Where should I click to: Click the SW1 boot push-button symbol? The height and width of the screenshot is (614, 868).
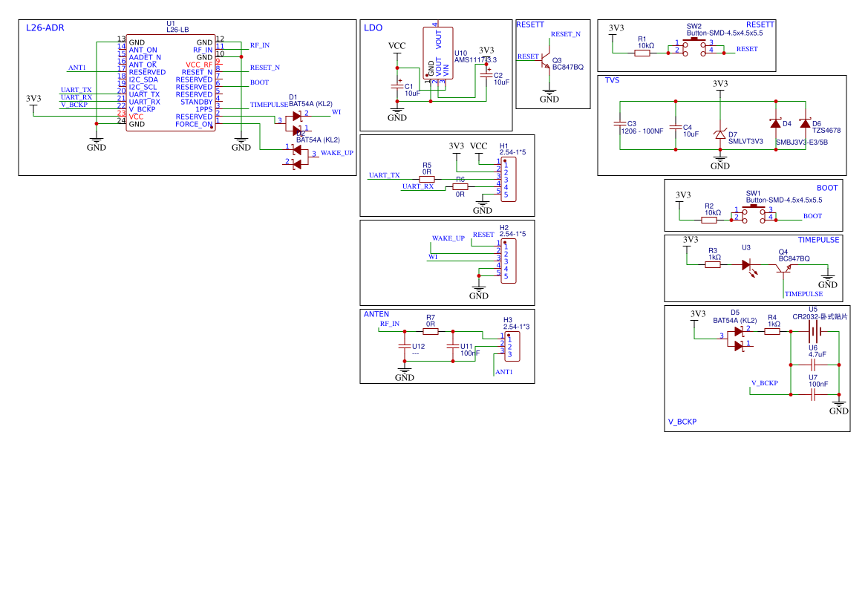[x=754, y=215]
